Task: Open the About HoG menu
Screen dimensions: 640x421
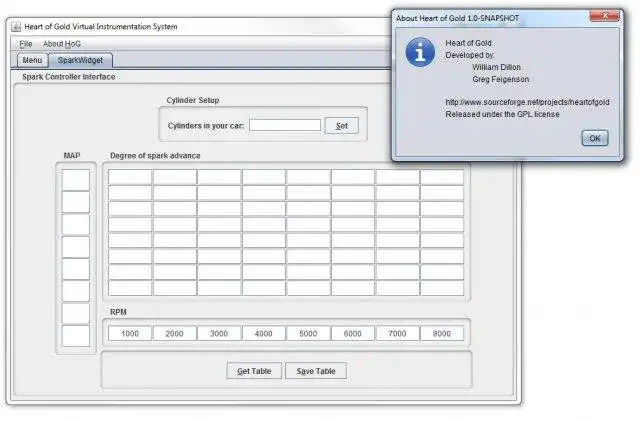Action: pos(62,44)
